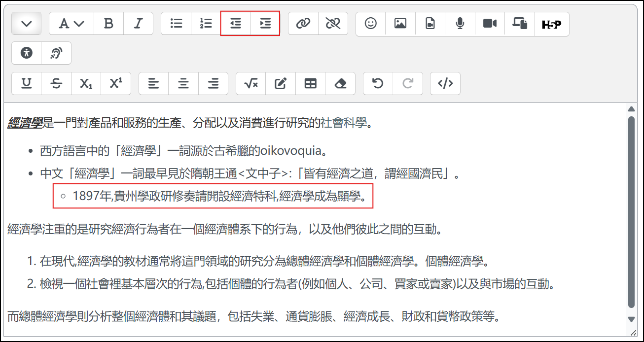Open the paragraph styles dropdown
Image resolution: width=644 pixels, height=342 pixels.
pos(72,24)
